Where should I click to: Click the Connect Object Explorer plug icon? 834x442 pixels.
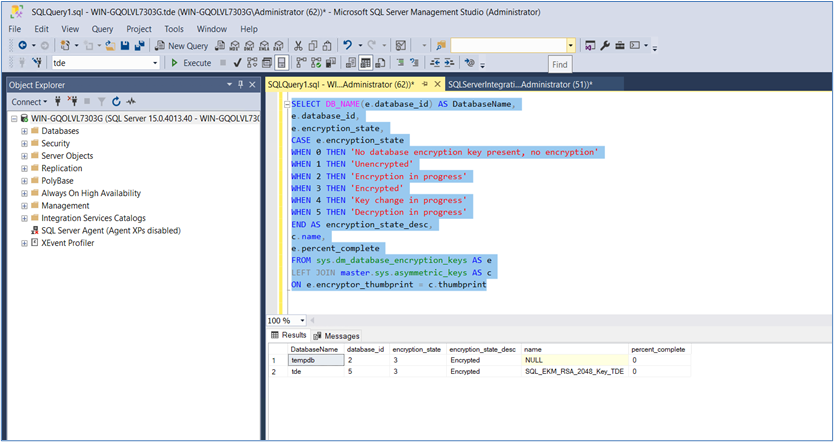coord(58,102)
